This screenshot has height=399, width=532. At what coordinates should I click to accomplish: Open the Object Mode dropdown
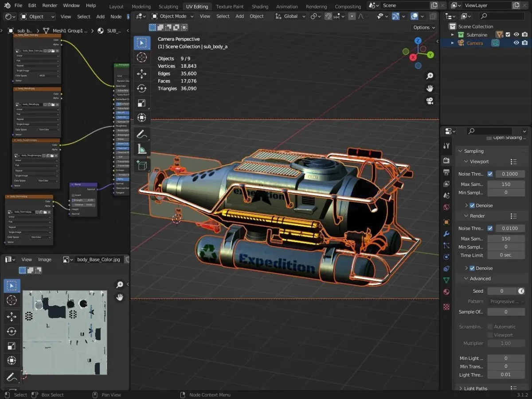pyautogui.click(x=173, y=16)
